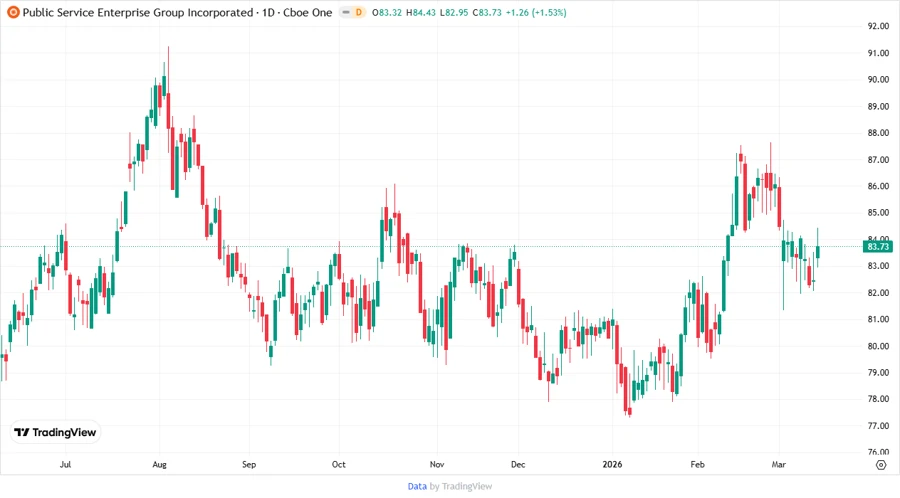Click the 86.00 price axis label

click(878, 186)
